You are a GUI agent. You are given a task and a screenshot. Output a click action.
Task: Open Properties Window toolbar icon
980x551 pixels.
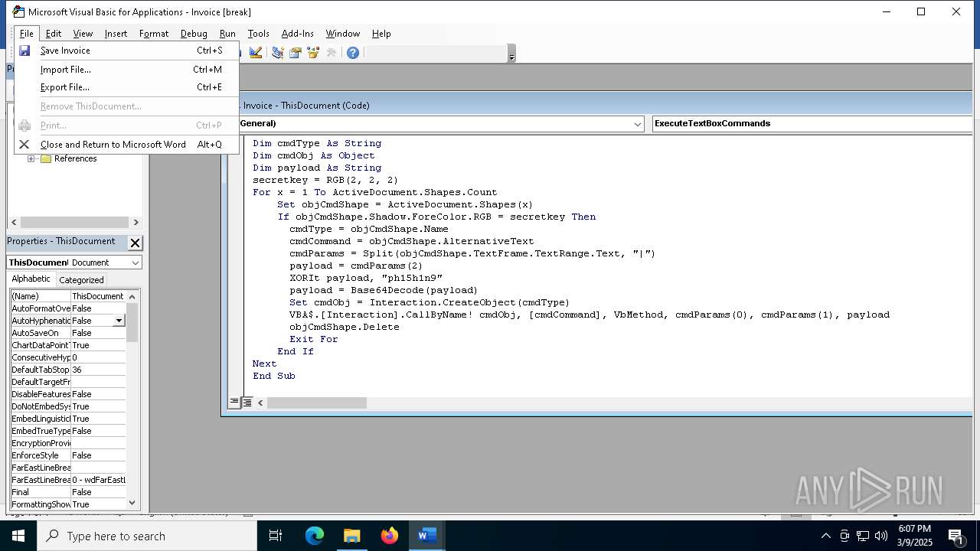[x=295, y=53]
